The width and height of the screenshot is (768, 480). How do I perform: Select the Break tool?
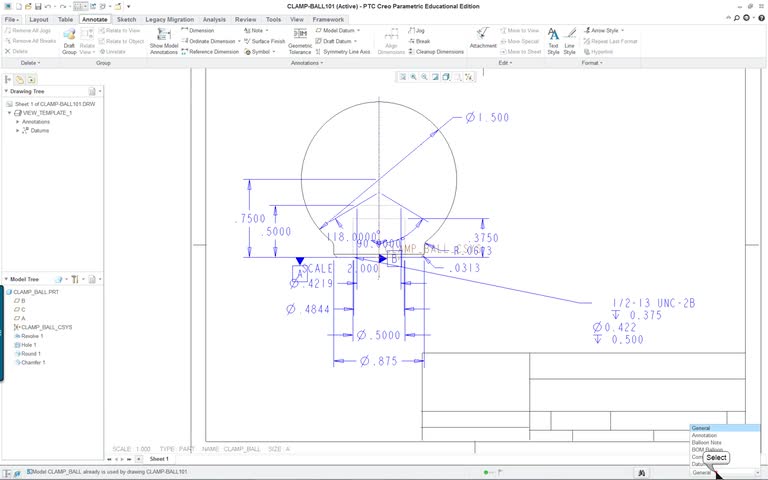click(x=419, y=41)
